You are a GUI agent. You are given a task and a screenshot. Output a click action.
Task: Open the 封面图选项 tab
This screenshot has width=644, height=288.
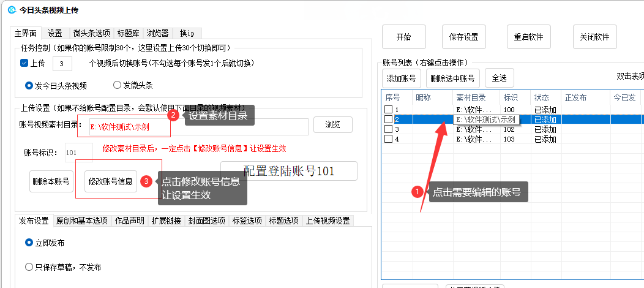tap(206, 221)
